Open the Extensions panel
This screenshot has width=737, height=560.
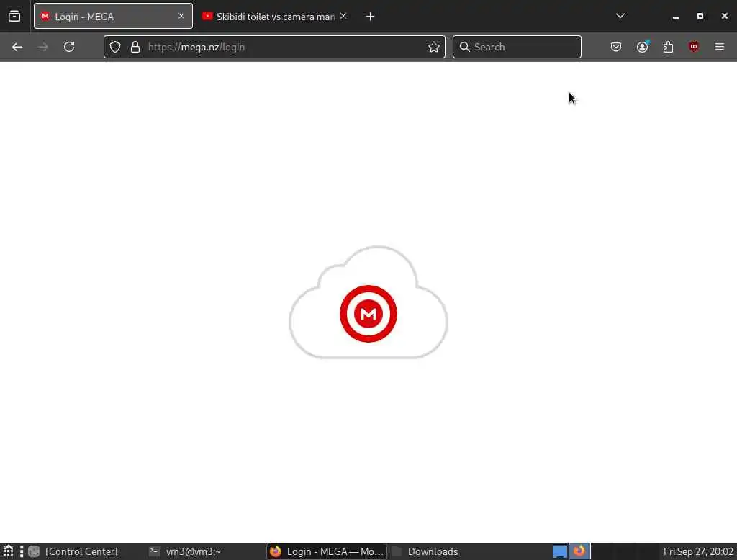[669, 47]
